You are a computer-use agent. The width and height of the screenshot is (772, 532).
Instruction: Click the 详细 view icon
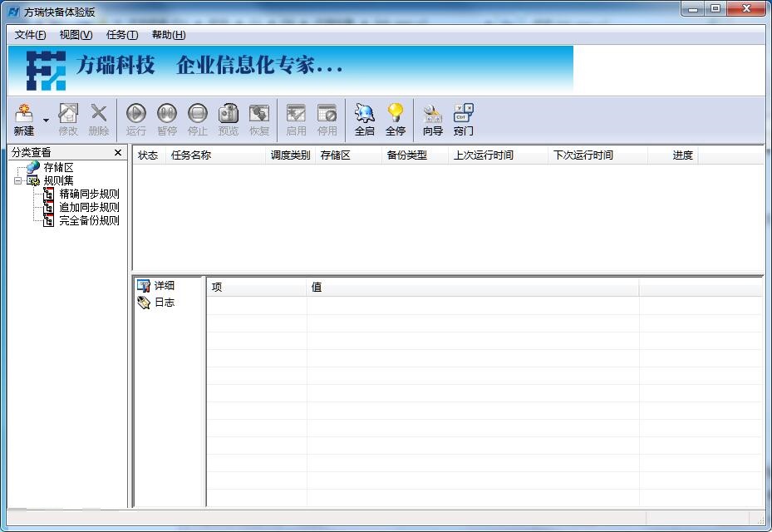pyautogui.click(x=143, y=286)
